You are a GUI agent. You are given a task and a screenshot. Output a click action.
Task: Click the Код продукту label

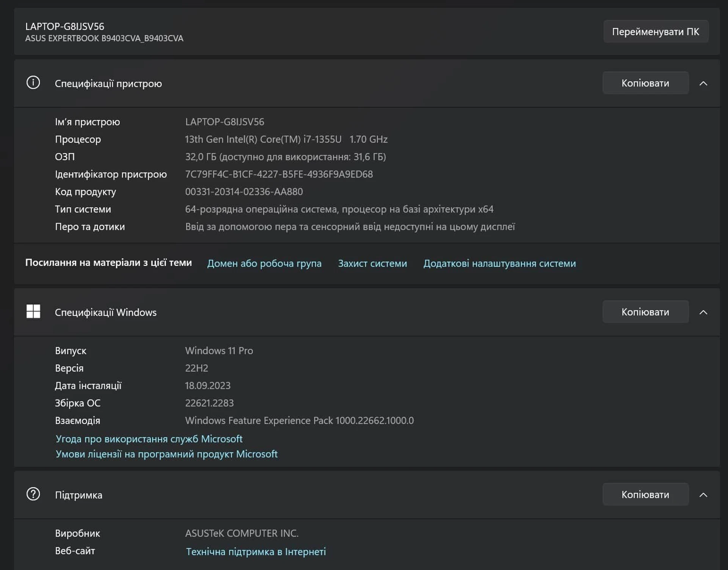tap(85, 192)
